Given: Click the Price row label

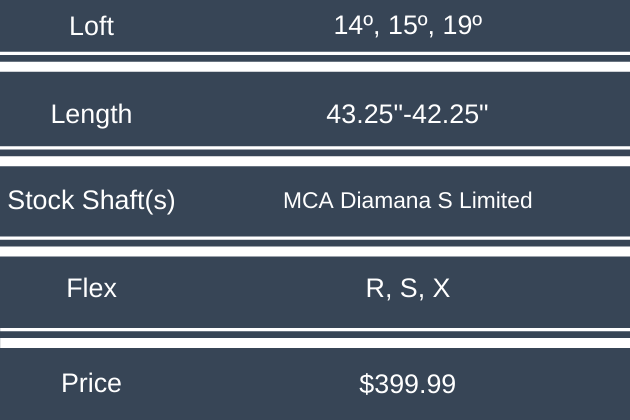Looking at the screenshot, I should [92, 383].
